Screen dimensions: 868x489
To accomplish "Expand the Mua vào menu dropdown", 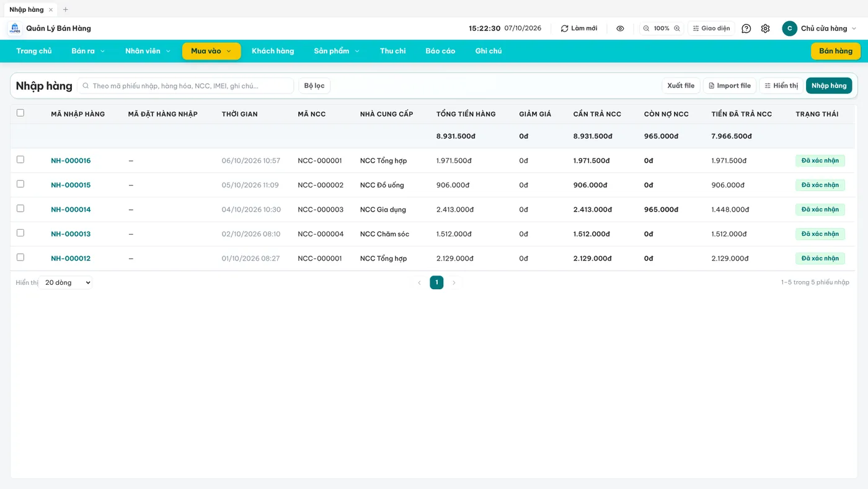I will point(211,51).
